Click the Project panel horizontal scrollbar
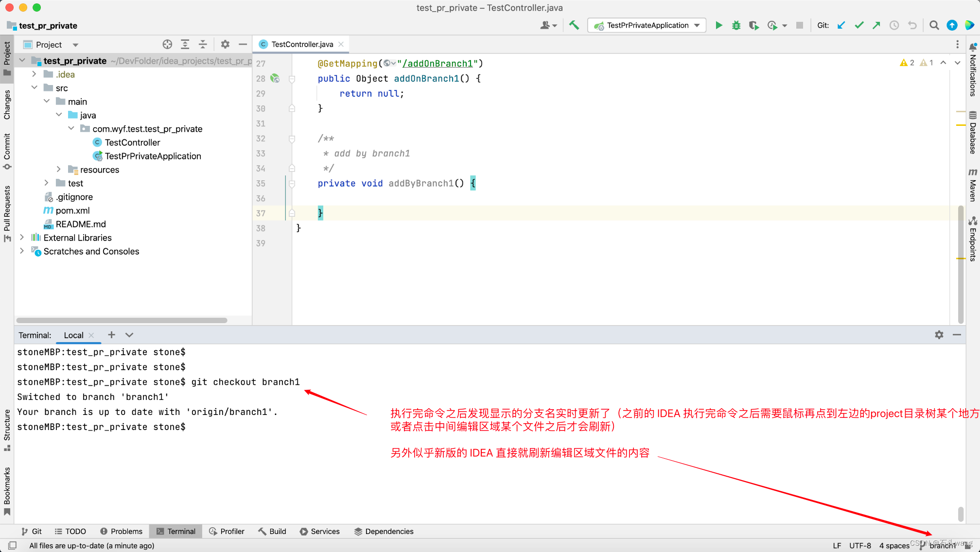 click(x=122, y=320)
